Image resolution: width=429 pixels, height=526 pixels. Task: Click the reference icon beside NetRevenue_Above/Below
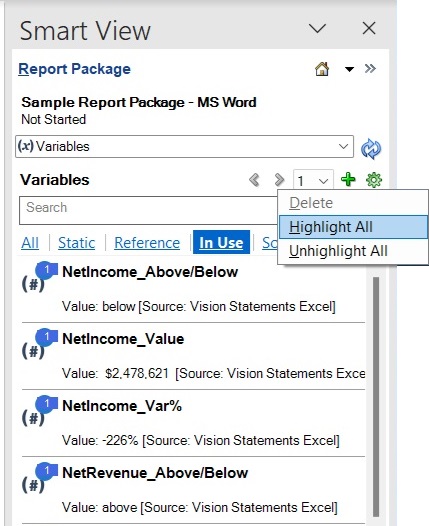(39, 477)
